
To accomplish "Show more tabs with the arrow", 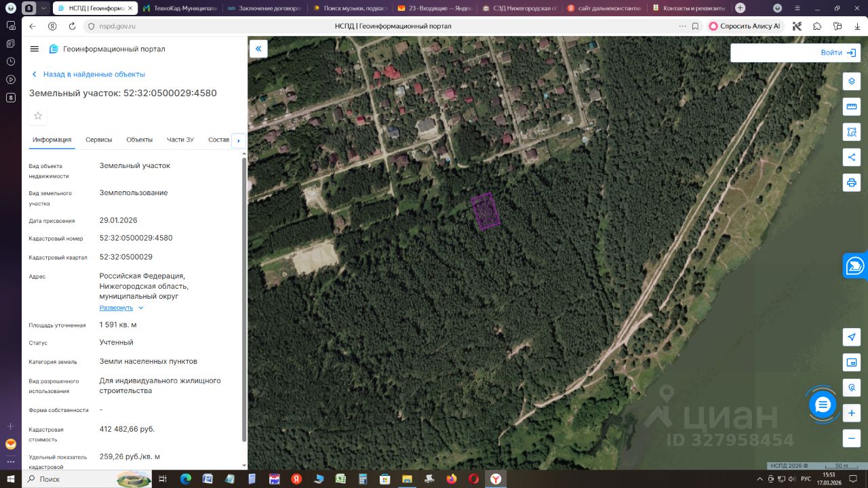I will pos(239,140).
